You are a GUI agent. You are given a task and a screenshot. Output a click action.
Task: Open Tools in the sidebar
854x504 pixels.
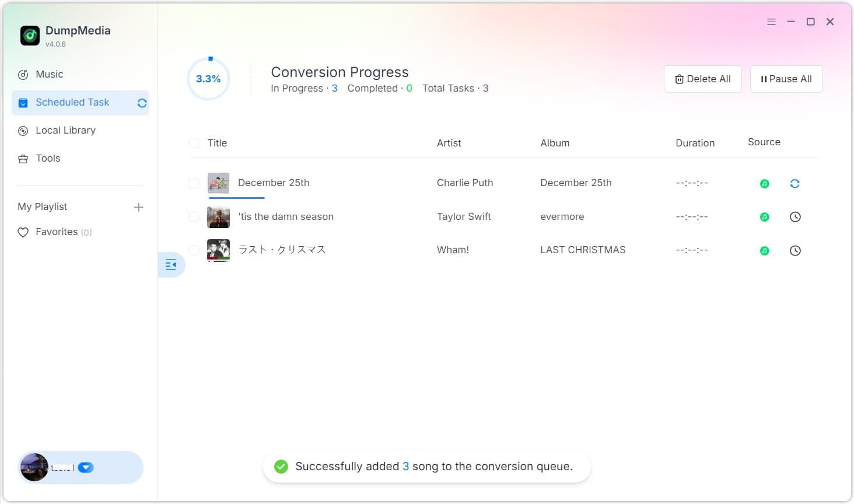[x=48, y=159]
